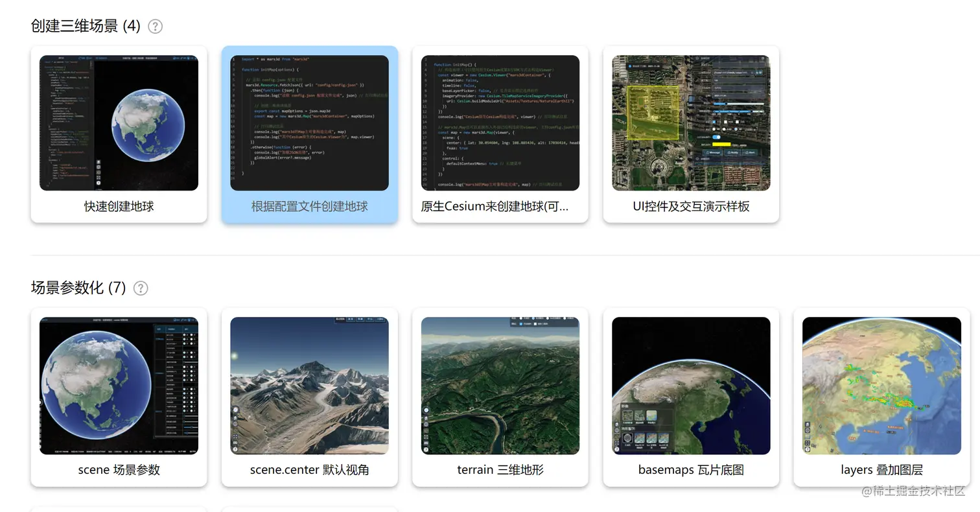
Task: Click the UI控件及交互演示样板 title
Action: point(691,207)
